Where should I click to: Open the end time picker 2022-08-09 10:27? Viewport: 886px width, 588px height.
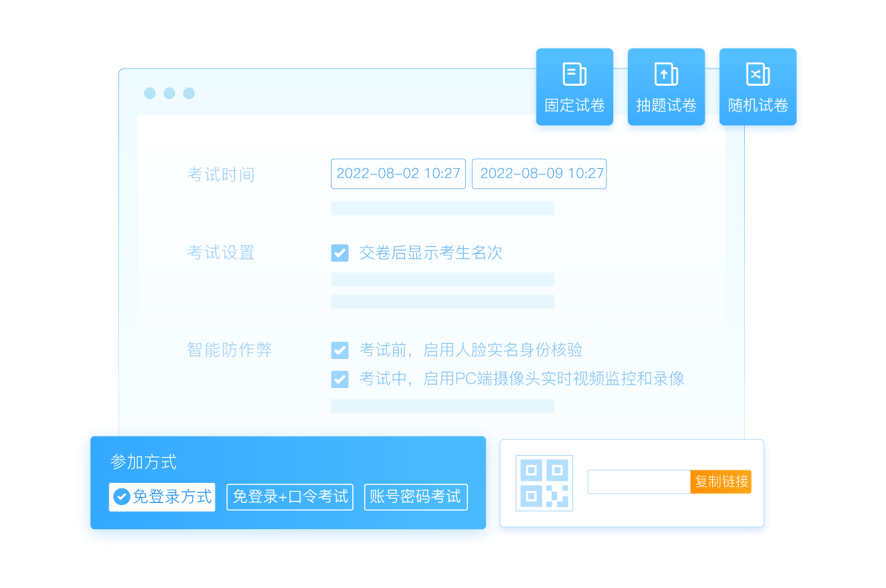tap(539, 174)
